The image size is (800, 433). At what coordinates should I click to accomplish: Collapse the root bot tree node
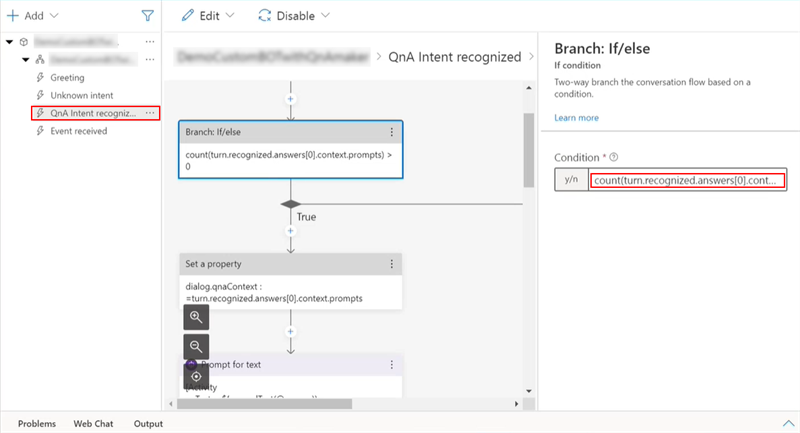10,42
